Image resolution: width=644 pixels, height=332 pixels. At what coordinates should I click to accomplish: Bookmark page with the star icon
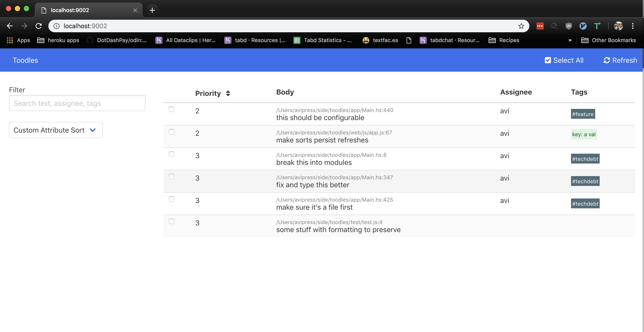coord(521,26)
